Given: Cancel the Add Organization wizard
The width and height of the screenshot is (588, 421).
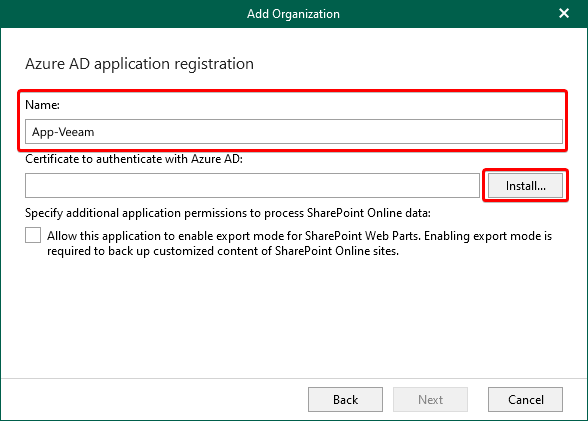Looking at the screenshot, I should (525, 400).
